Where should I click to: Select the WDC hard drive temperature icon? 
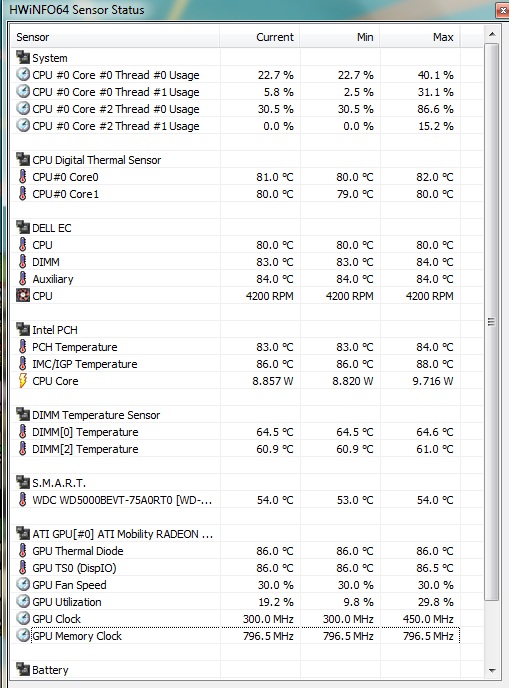tap(23, 500)
